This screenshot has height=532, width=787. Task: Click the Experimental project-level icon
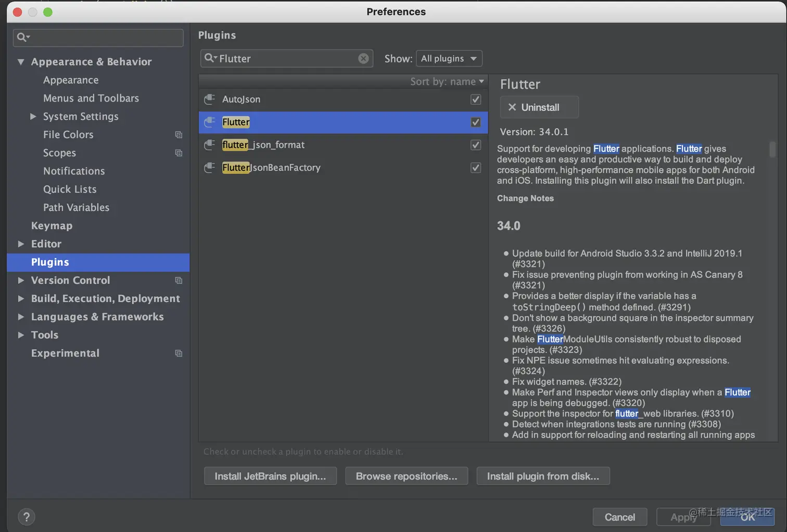point(179,353)
